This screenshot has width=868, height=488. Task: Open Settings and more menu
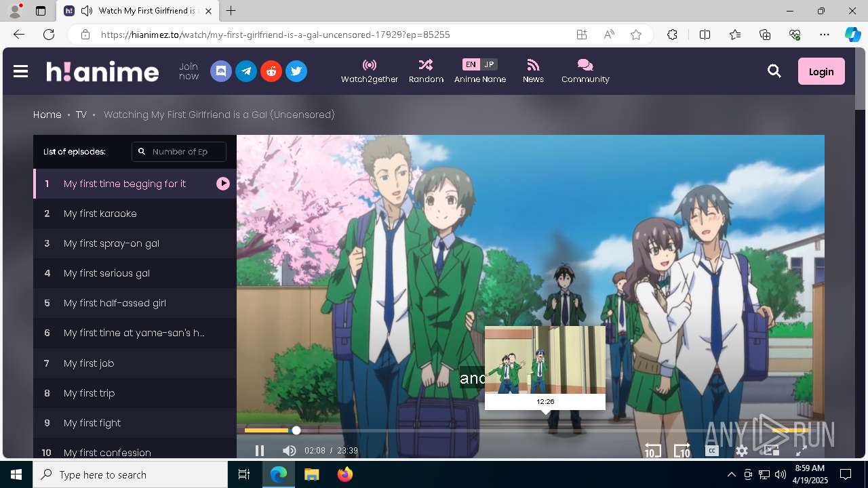point(825,35)
